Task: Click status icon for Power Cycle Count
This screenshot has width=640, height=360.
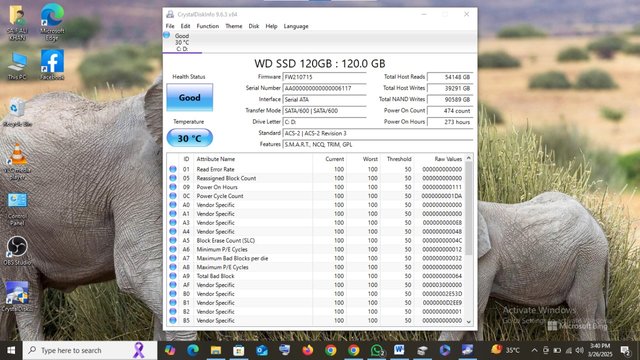Action: [173, 196]
